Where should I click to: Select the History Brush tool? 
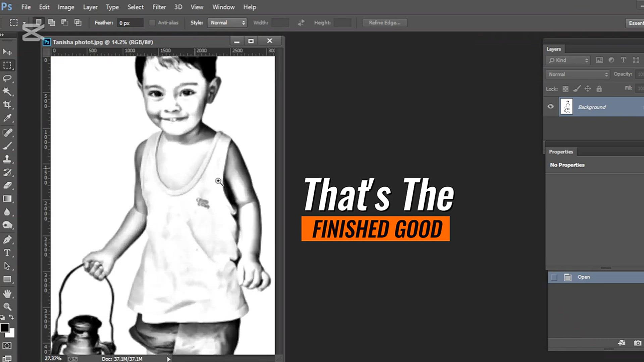pos(7,172)
